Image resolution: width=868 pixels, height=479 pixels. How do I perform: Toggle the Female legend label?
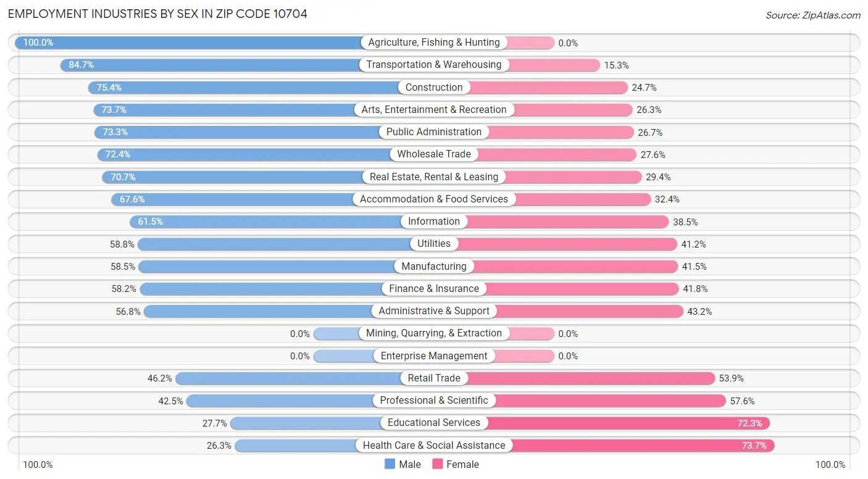pyautogui.click(x=463, y=464)
